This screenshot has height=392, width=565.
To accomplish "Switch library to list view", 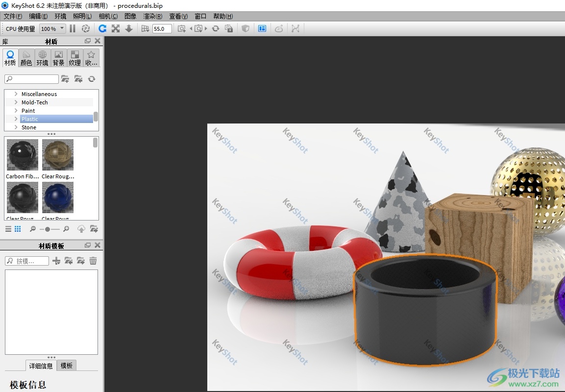I will tap(8, 229).
